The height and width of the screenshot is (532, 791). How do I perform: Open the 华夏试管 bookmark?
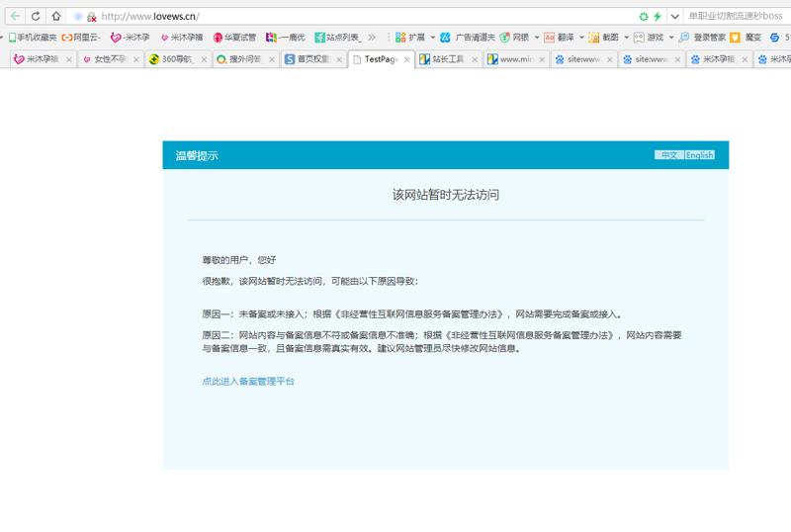234,38
